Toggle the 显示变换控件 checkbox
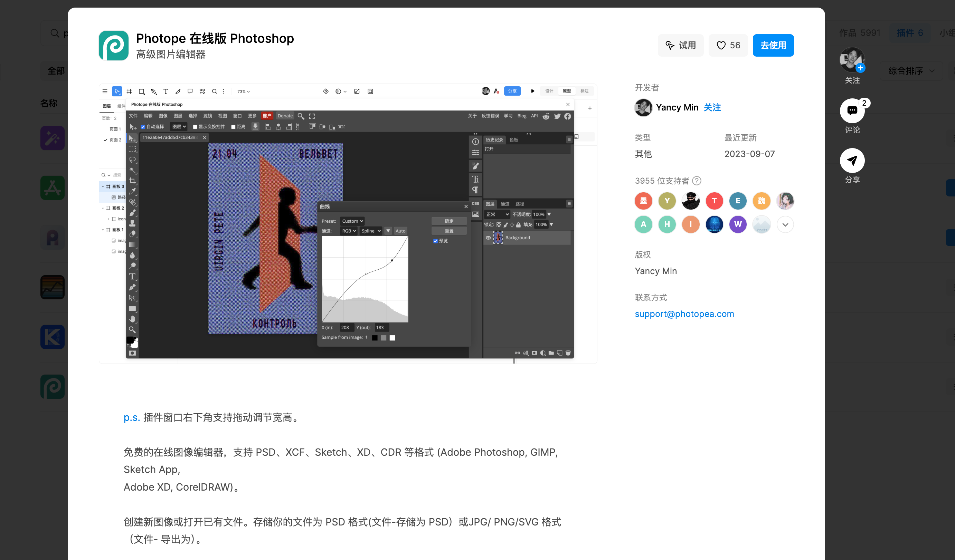955x560 pixels. pyautogui.click(x=195, y=127)
